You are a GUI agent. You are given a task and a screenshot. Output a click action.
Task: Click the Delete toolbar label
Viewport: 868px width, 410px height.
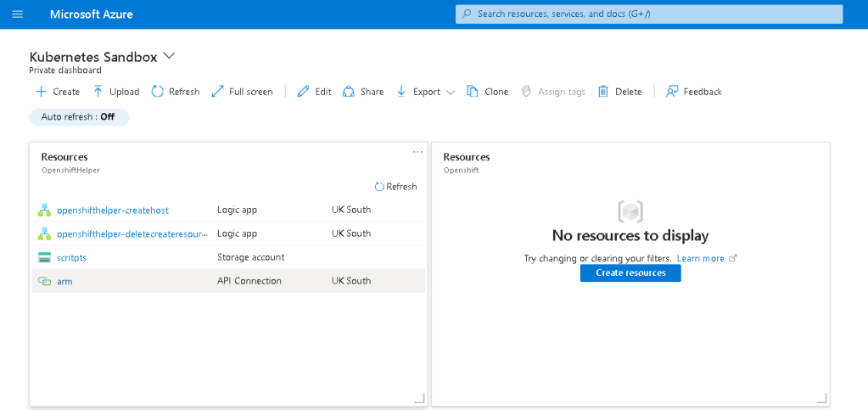(629, 92)
